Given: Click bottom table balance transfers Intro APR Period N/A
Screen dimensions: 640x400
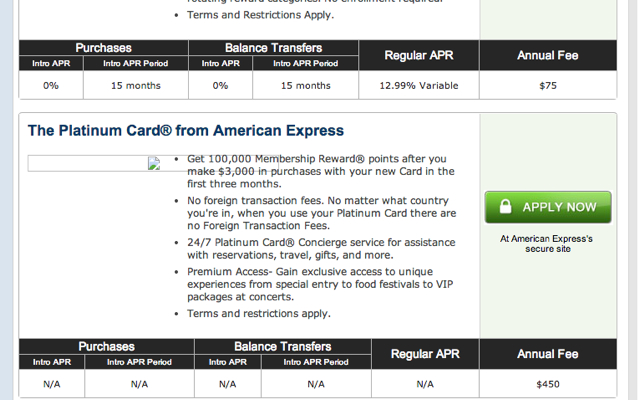Looking at the screenshot, I should [x=316, y=384].
